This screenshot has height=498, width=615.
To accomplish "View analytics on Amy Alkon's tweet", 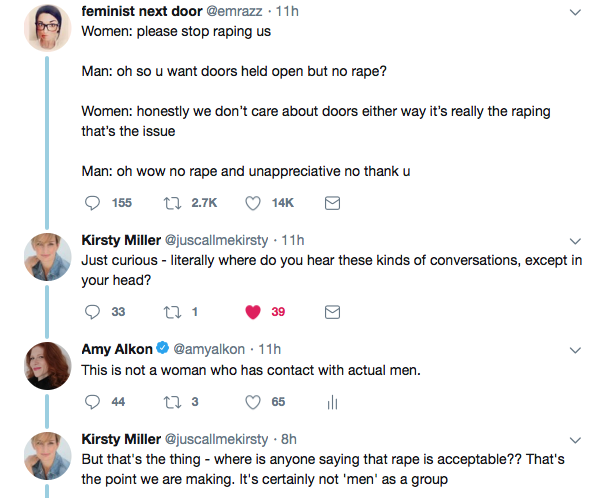I will [x=334, y=402].
